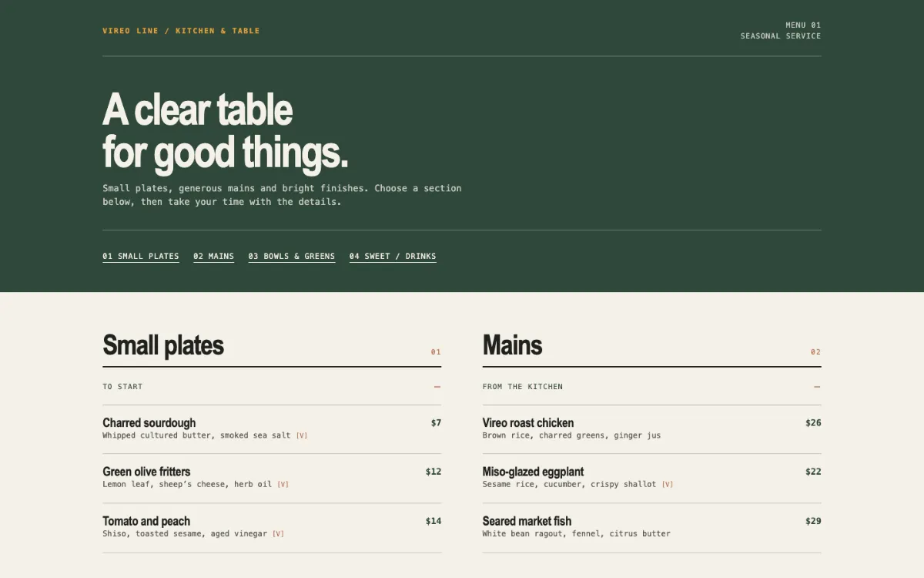Click the Lemon leaf, sheep's cheese description
The width and height of the screenshot is (924, 578).
[187, 485]
